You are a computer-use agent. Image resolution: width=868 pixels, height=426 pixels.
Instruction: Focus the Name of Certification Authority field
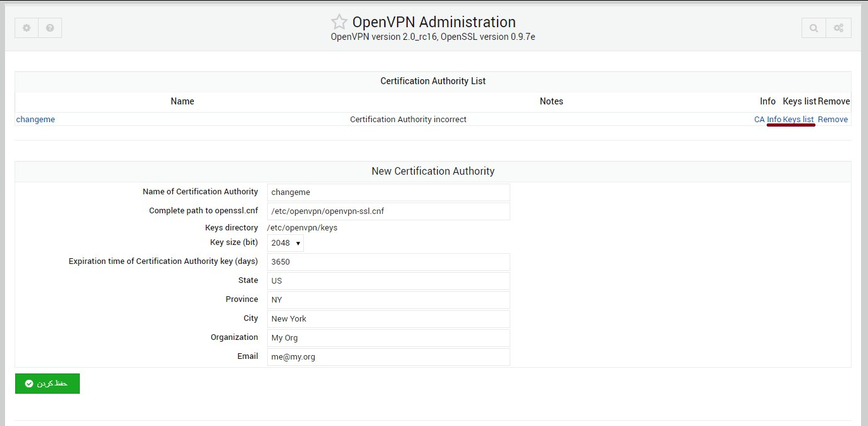(x=388, y=192)
